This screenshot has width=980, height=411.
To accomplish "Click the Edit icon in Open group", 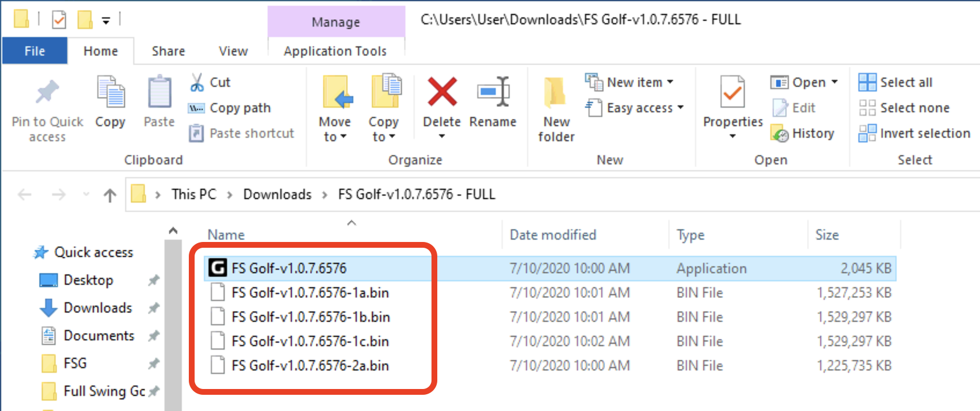I will click(780, 108).
